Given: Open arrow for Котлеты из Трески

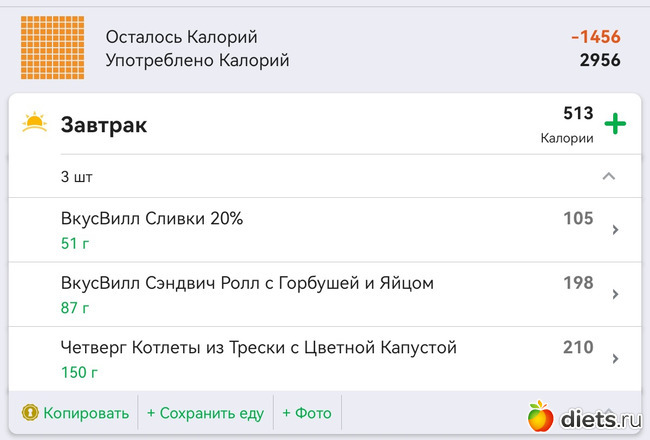Looking at the screenshot, I should [x=614, y=358].
